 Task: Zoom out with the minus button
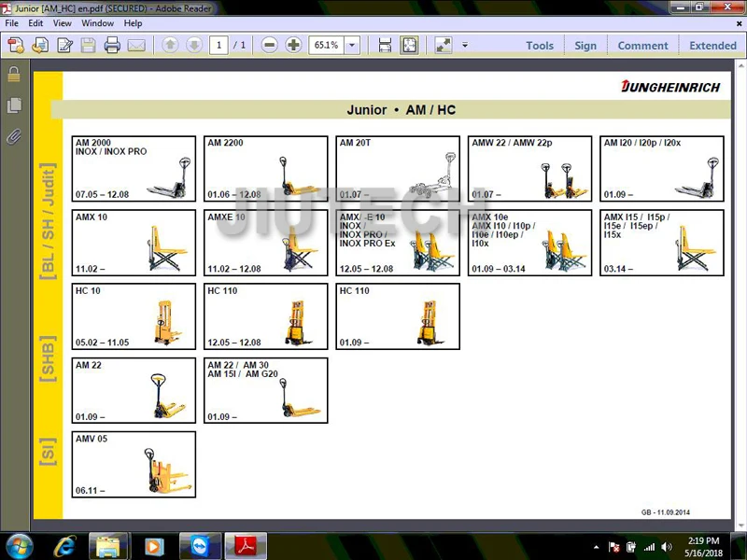269,45
